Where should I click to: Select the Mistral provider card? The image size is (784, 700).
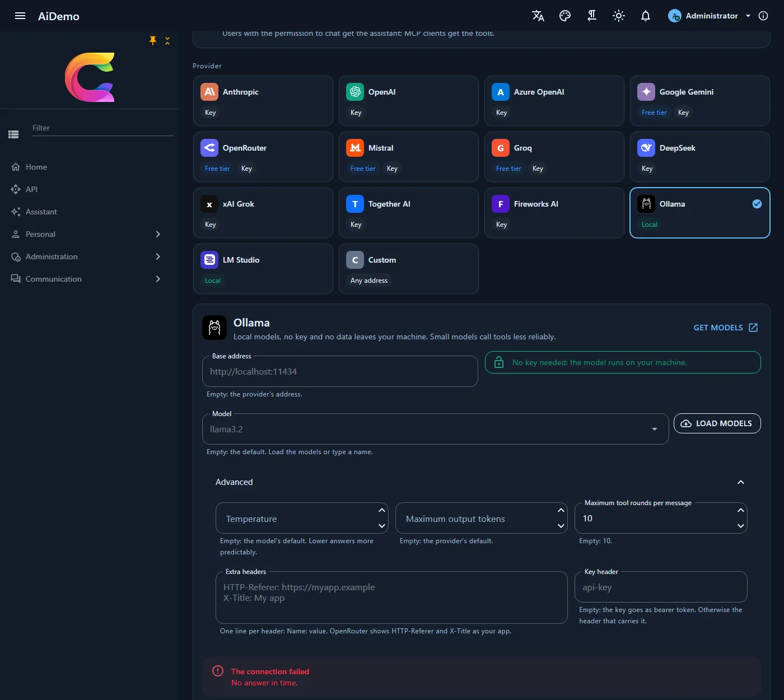(409, 157)
